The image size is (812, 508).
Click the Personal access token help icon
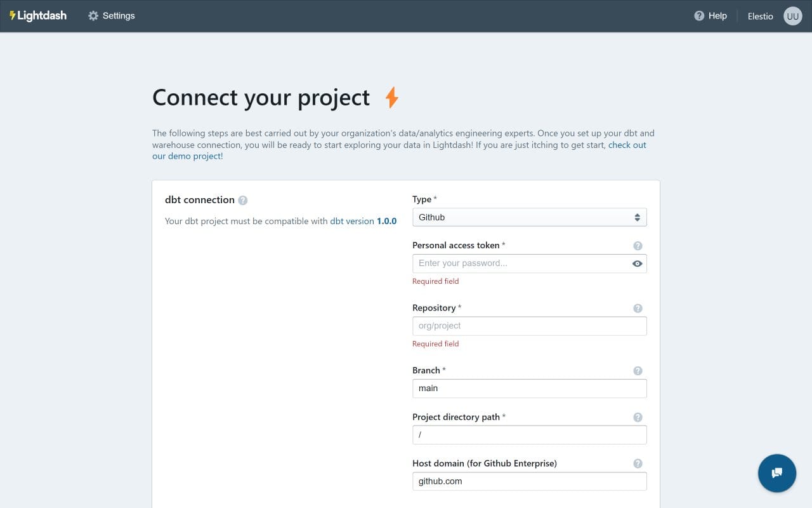(x=638, y=245)
